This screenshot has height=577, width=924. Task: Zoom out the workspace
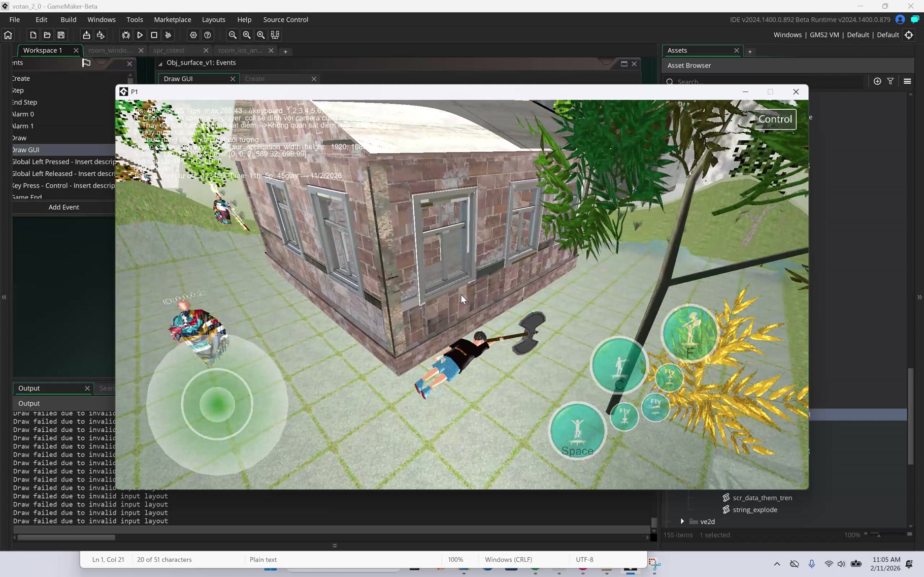233,35
